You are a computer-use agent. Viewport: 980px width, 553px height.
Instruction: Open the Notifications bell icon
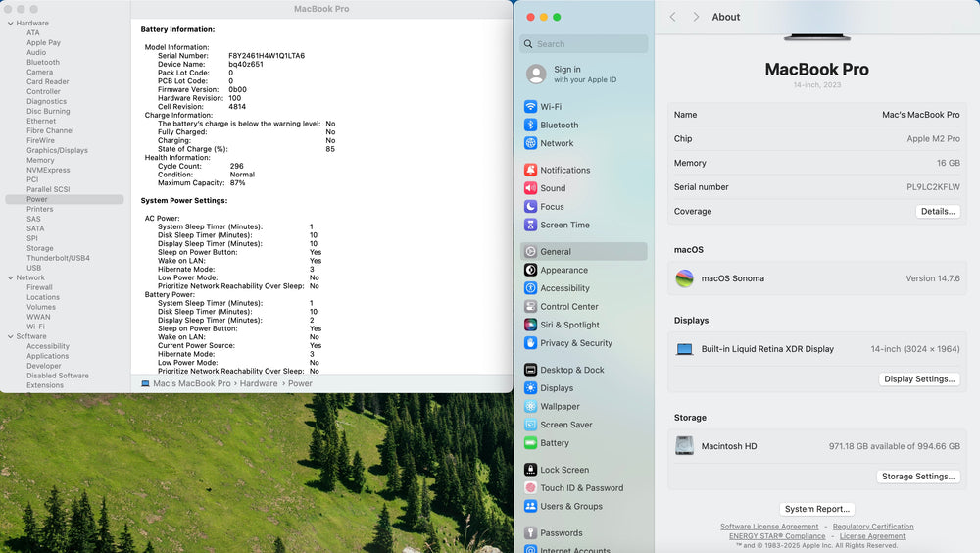[530, 170]
